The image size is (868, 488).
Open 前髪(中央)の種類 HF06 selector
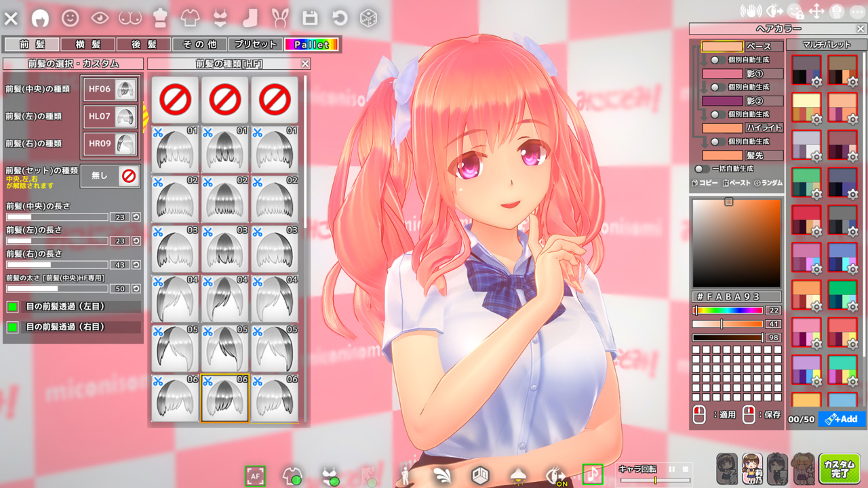(x=110, y=89)
